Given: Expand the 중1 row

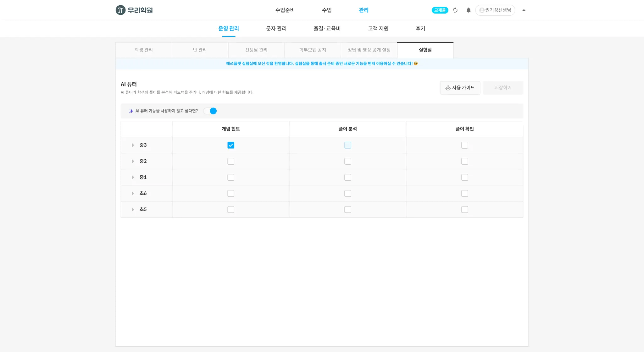Looking at the screenshot, I should pyautogui.click(x=133, y=177).
